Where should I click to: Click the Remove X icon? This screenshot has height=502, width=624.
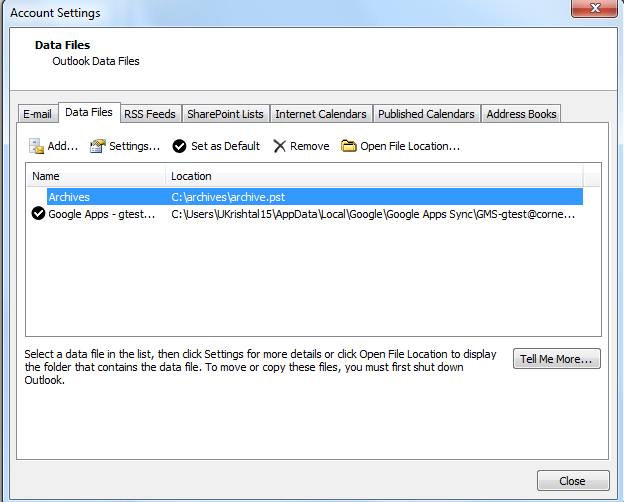(x=279, y=146)
